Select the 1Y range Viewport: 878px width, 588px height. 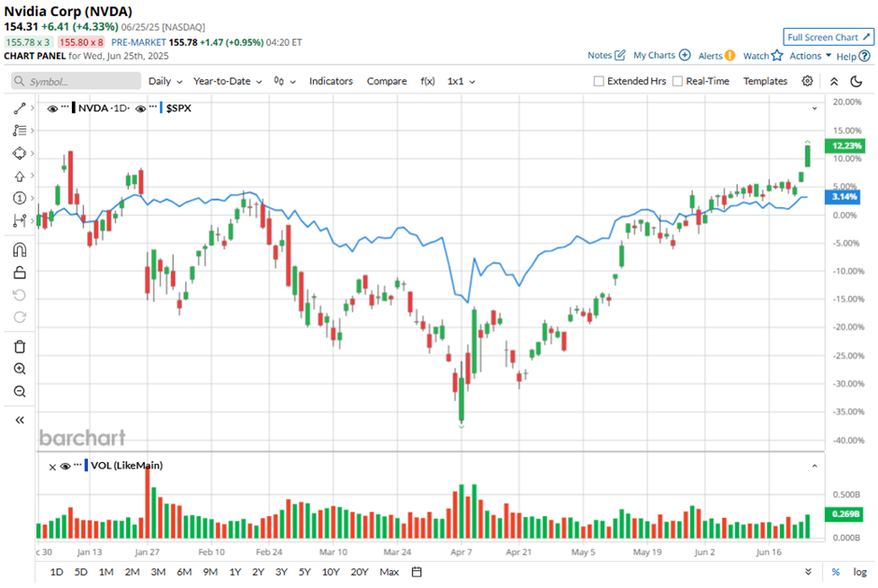click(x=235, y=572)
